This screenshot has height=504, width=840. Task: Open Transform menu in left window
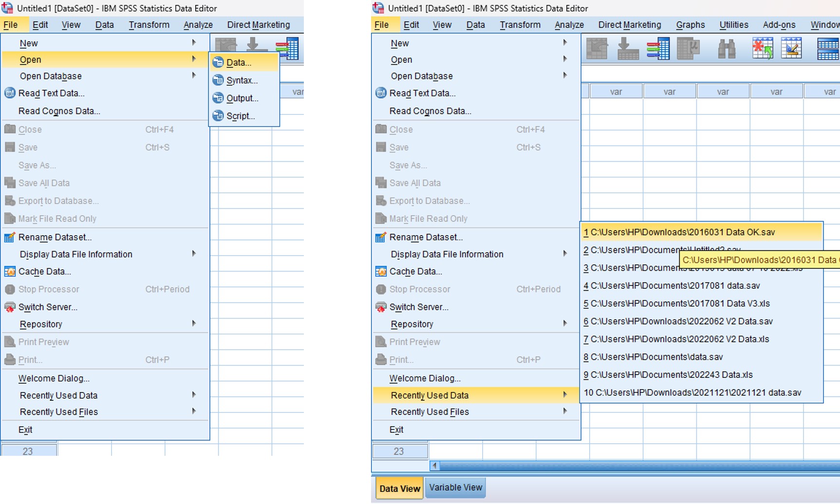tap(149, 25)
